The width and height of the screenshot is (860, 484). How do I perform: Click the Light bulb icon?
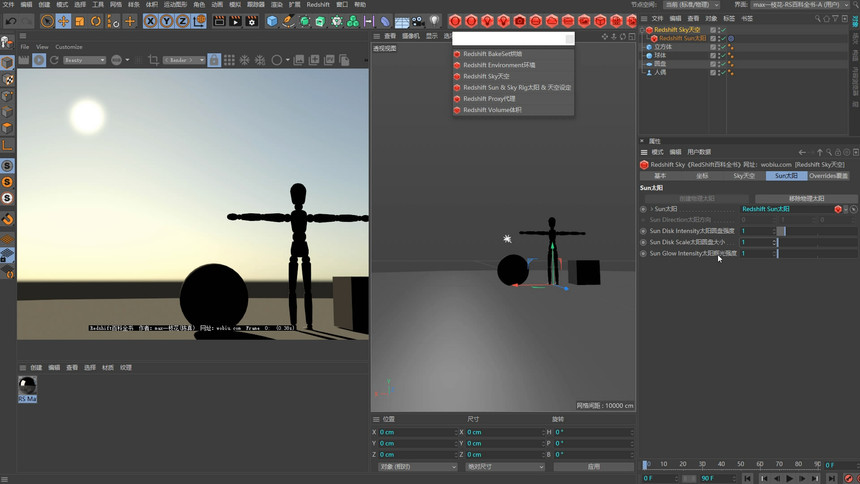(x=434, y=21)
